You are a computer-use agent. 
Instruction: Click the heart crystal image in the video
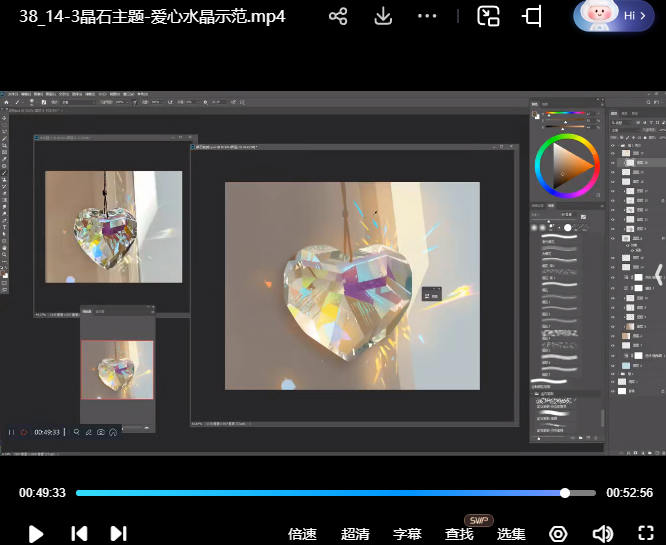coord(346,292)
